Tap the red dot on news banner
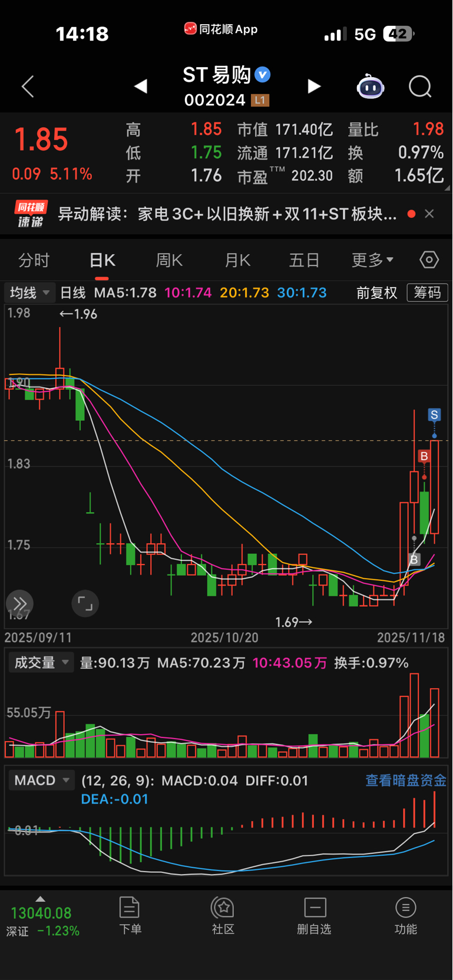Image resolution: width=453 pixels, height=980 pixels. coord(412,214)
